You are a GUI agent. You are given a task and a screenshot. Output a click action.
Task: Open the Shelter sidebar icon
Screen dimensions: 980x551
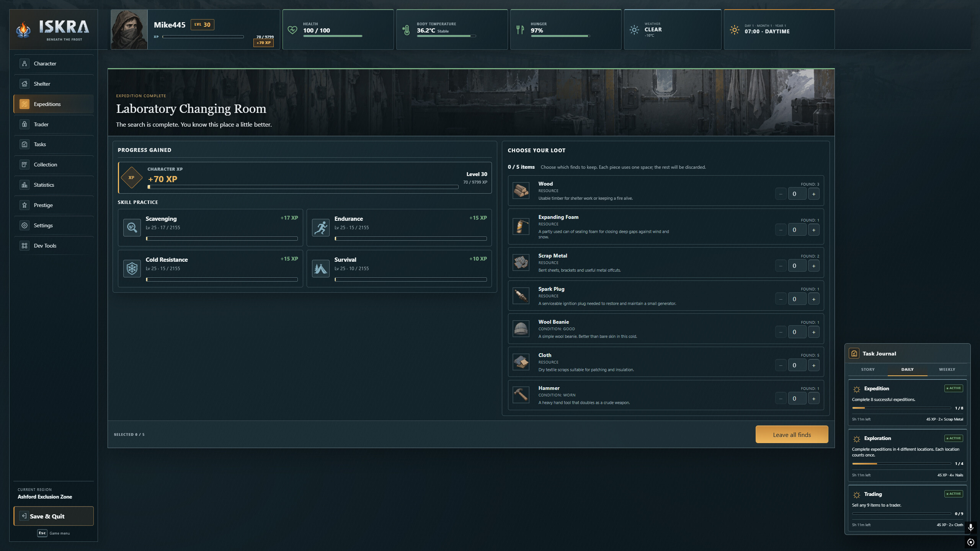(24, 84)
